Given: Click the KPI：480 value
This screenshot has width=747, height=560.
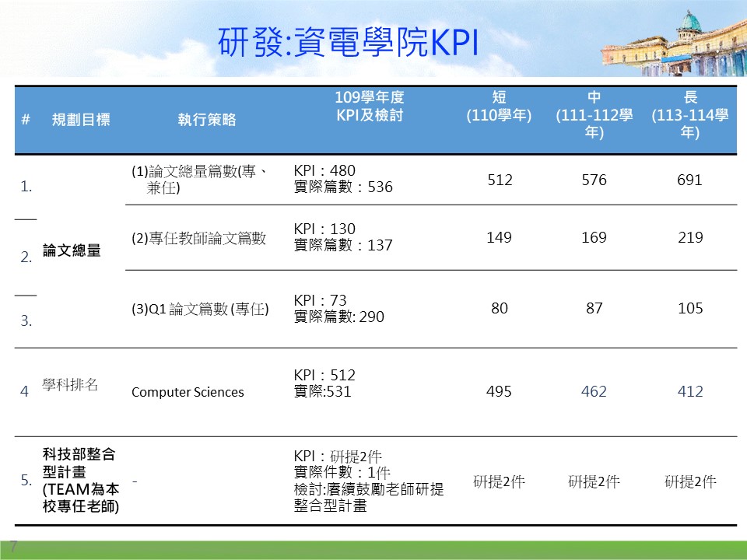Looking at the screenshot, I should coord(324,170).
